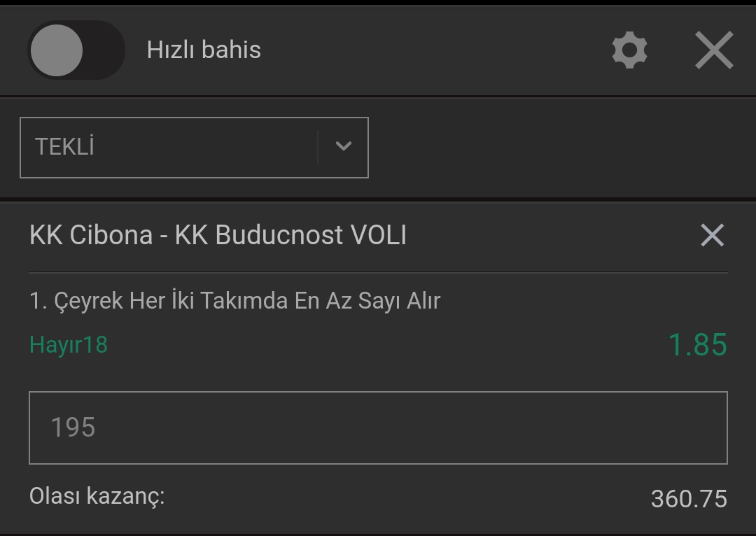Click the green 1.85 odds value
This screenshot has width=756, height=536.
[698, 345]
